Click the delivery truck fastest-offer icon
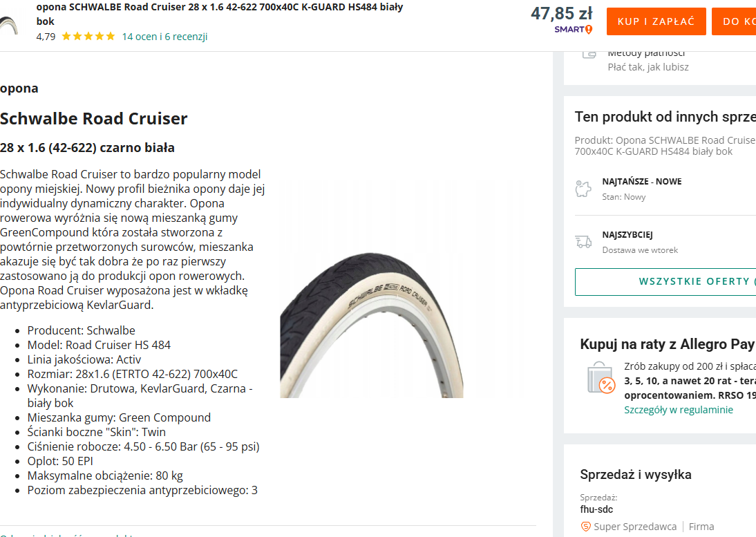The width and height of the screenshot is (756, 537). 583,242
